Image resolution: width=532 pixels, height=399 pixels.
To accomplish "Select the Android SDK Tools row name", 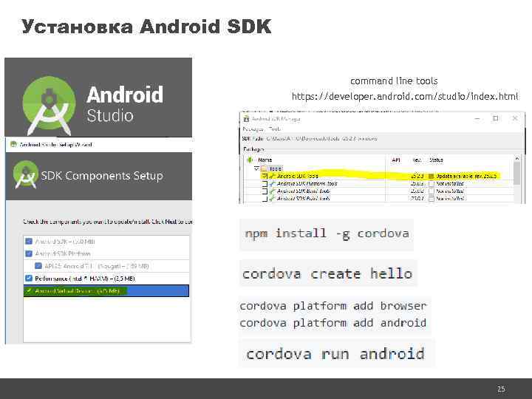I will tap(298, 176).
